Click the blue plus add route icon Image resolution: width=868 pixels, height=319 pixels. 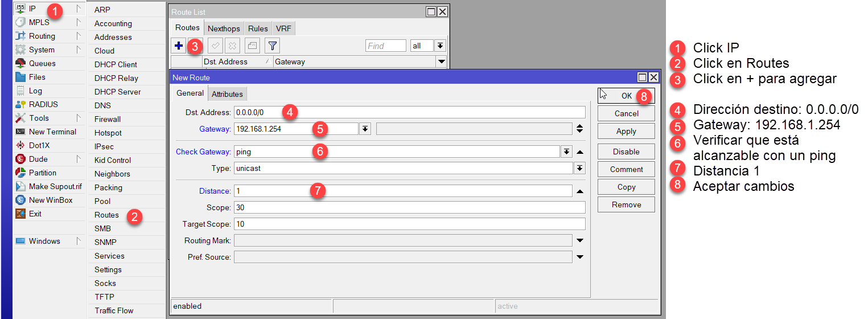(179, 46)
